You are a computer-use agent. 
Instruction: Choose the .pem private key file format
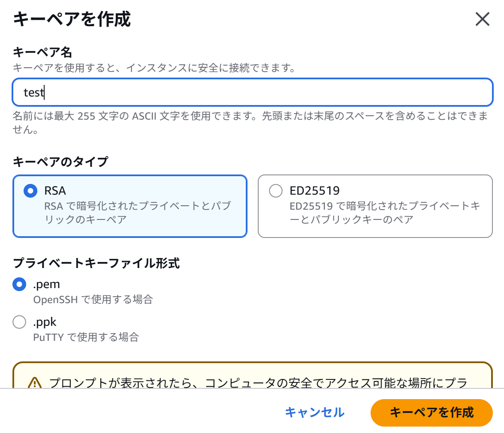point(18,284)
